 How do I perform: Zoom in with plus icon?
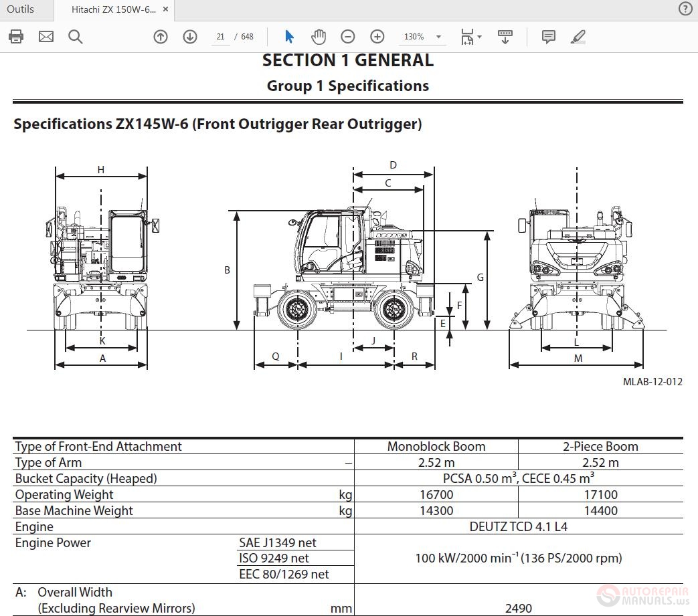click(377, 37)
